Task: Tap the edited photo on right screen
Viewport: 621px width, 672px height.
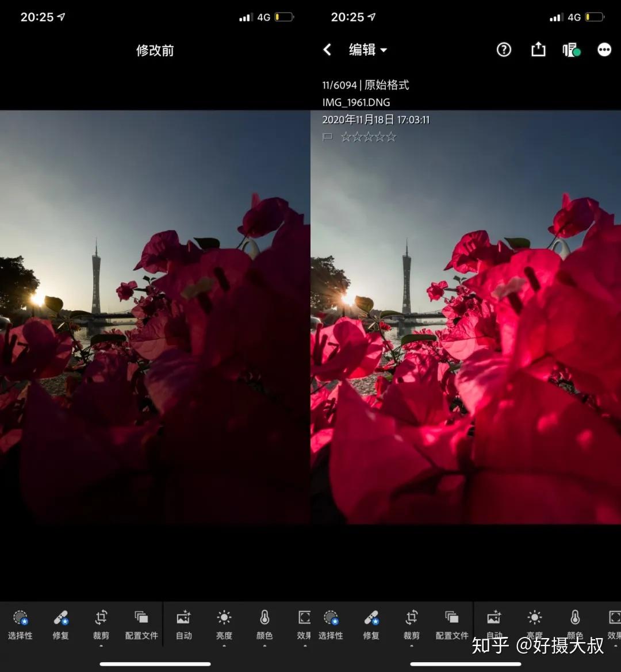Action: tap(466, 317)
